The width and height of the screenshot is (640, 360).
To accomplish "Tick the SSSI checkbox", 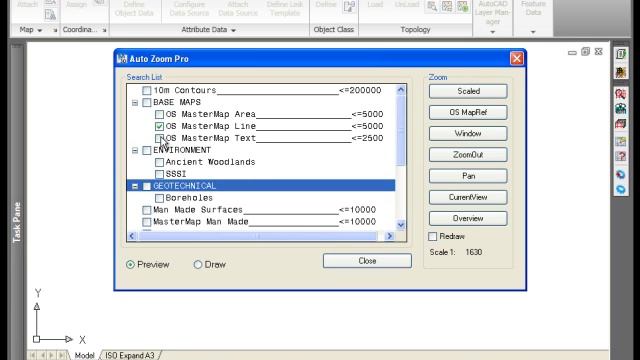I will pos(159,174).
